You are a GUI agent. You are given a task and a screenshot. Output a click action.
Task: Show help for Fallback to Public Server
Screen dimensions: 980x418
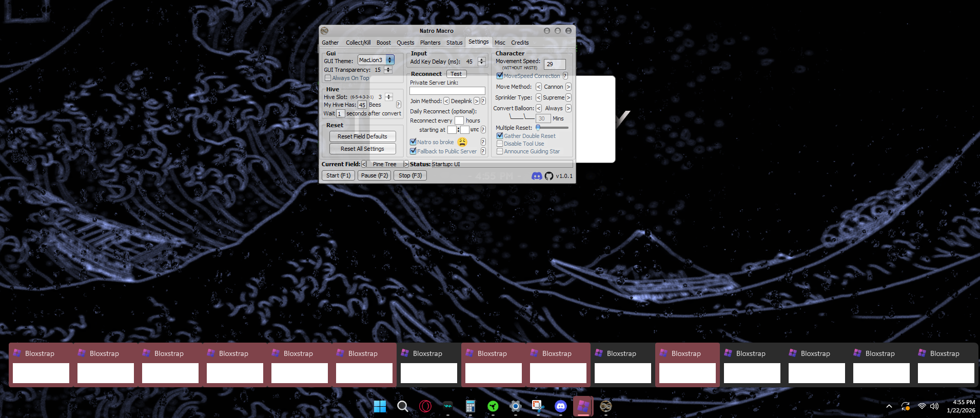[x=483, y=151]
